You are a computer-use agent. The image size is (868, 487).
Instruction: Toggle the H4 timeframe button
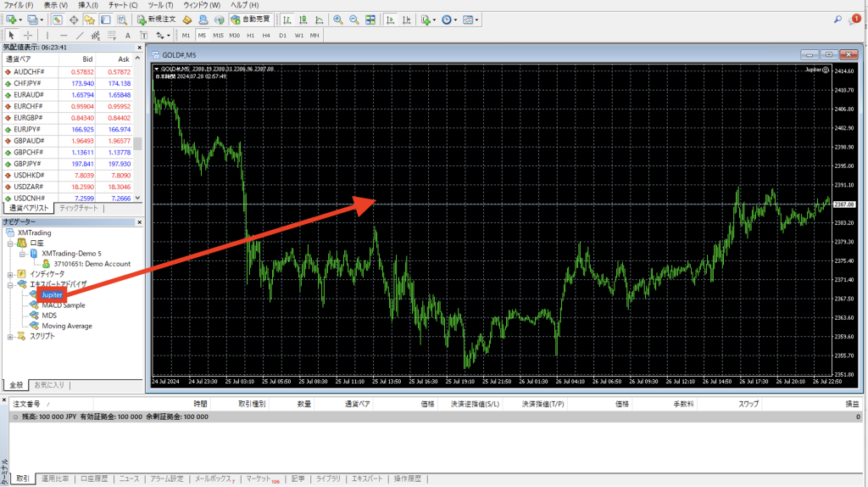click(266, 35)
